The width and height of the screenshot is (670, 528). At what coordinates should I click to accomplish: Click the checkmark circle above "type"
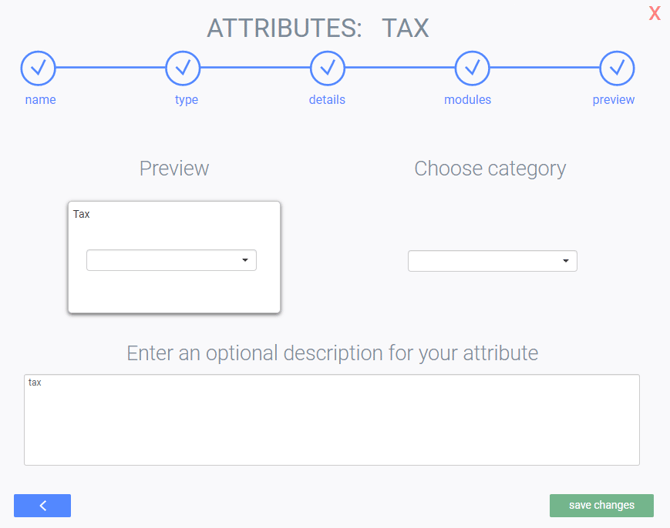pyautogui.click(x=184, y=68)
